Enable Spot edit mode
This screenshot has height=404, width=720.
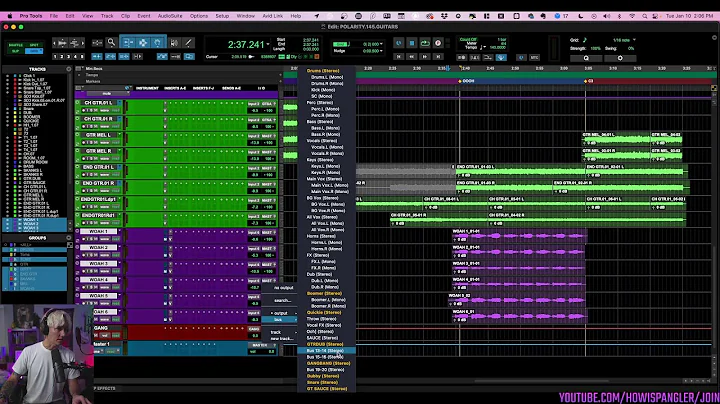[34, 45]
